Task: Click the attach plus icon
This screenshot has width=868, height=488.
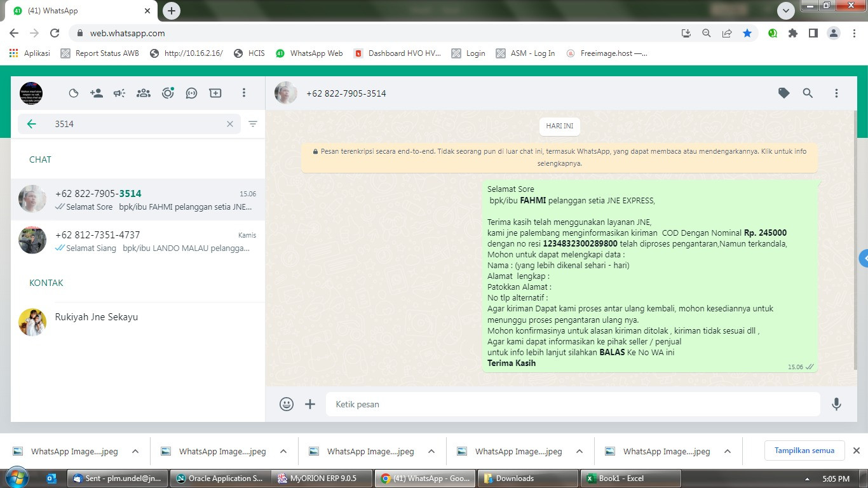Action: point(310,404)
